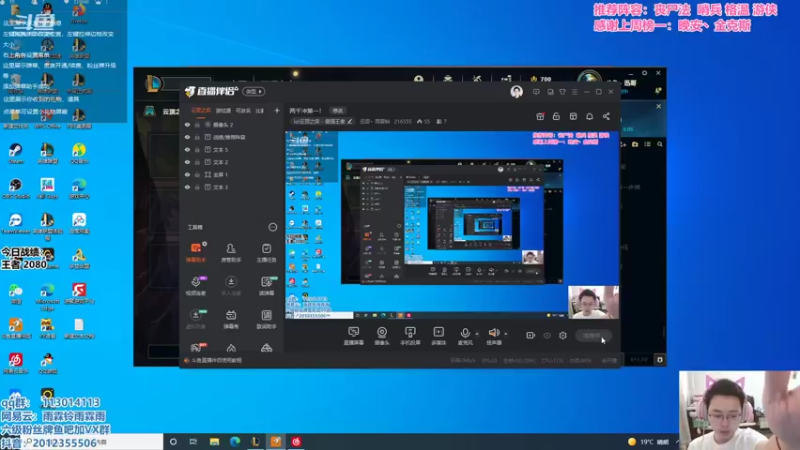The width and height of the screenshot is (800, 450).
Task: Click the 直播中 streaming button
Action: click(x=593, y=336)
